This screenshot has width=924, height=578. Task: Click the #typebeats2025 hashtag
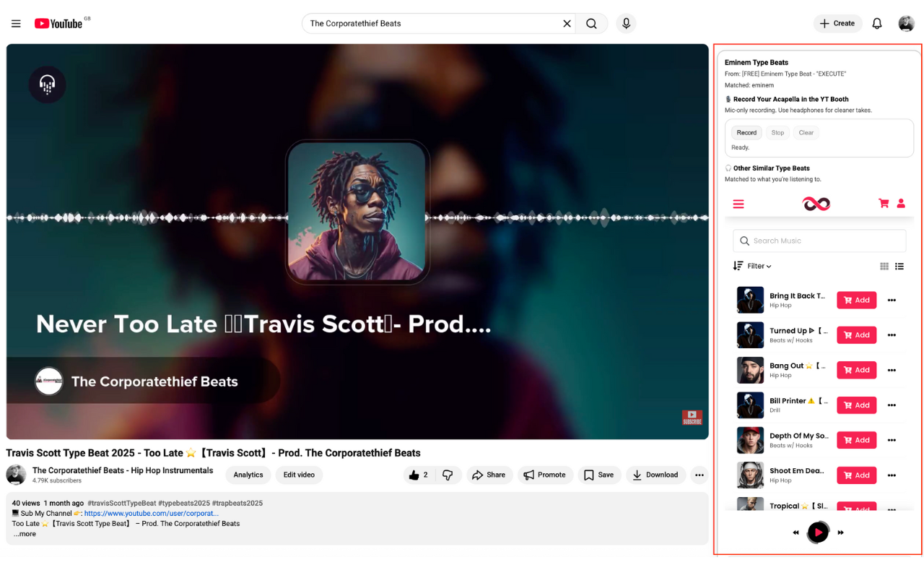(x=185, y=503)
